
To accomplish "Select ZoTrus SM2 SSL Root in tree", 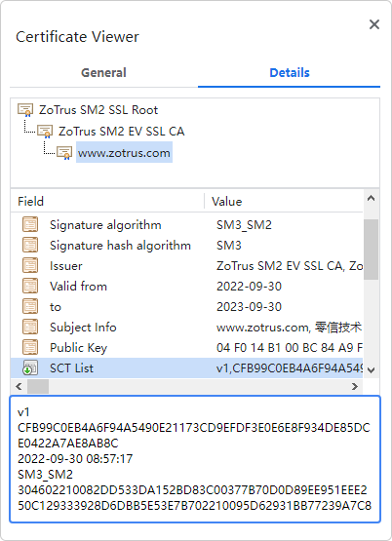I will click(98, 110).
